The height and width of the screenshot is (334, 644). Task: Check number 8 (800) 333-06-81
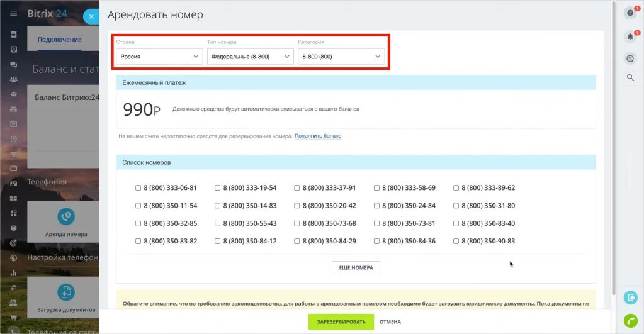click(138, 188)
